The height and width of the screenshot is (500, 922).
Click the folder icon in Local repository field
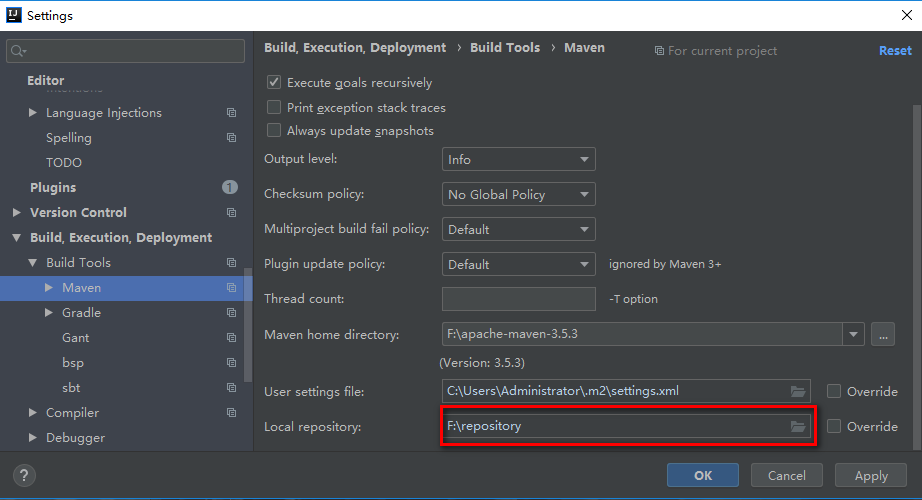click(798, 427)
